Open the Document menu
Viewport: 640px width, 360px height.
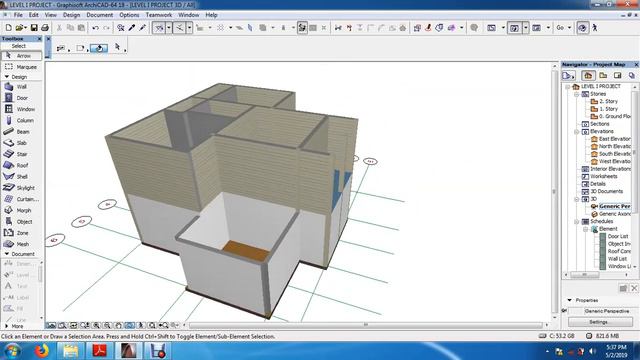click(x=100, y=15)
